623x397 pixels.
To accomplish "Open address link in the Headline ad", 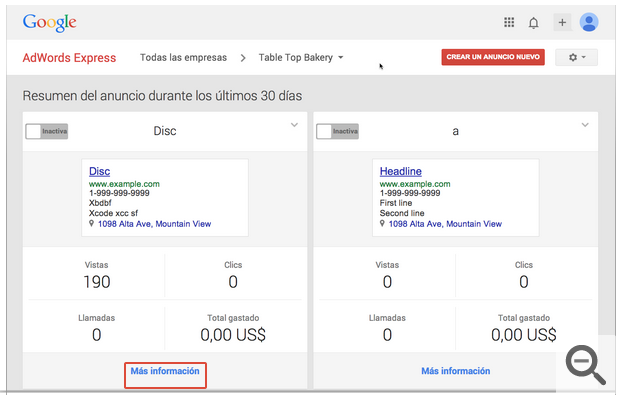I will [445, 224].
